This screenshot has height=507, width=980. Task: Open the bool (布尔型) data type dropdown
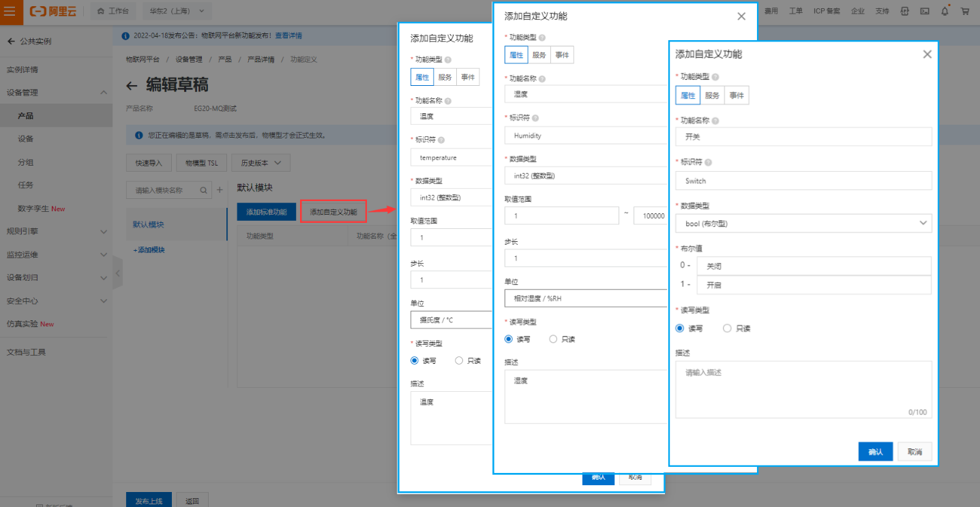[x=803, y=223]
